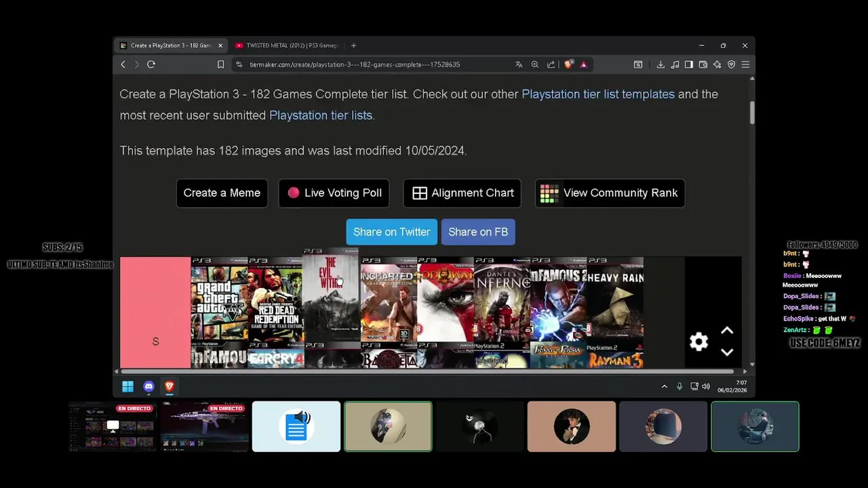The width and height of the screenshot is (868, 488).
Task: Select Red Dead Redemption cover
Action: coord(275,298)
